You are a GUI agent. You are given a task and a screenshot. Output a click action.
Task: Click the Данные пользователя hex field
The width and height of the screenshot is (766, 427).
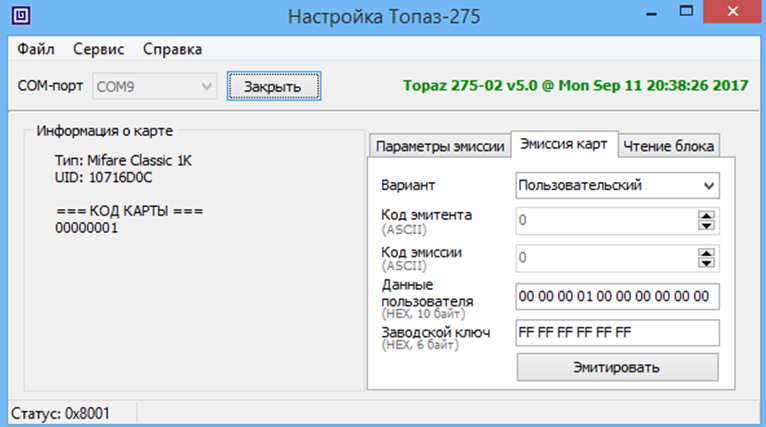pos(617,296)
